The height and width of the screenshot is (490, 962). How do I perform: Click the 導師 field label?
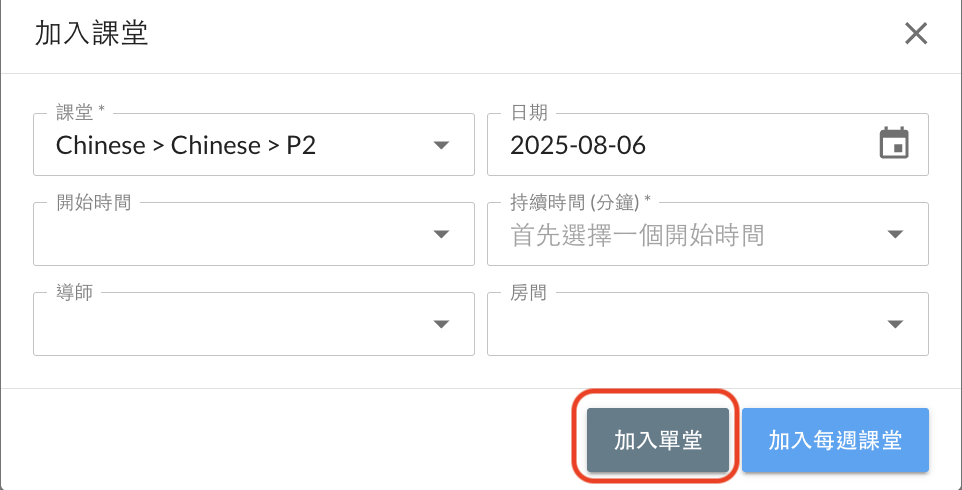point(75,292)
